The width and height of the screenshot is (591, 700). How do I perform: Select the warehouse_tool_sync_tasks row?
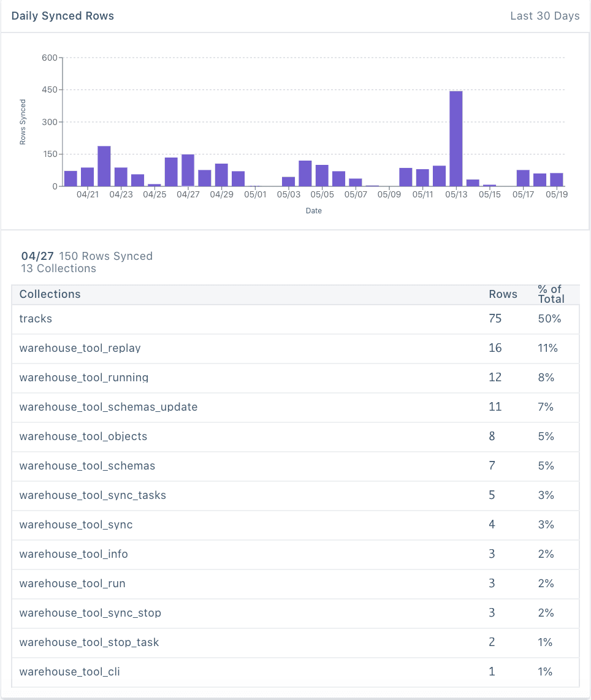(92, 495)
